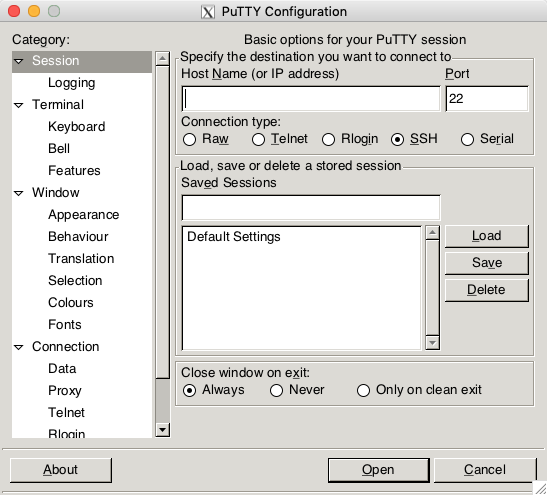Click the Open button to connect
This screenshot has width=547, height=495.
tap(379, 470)
